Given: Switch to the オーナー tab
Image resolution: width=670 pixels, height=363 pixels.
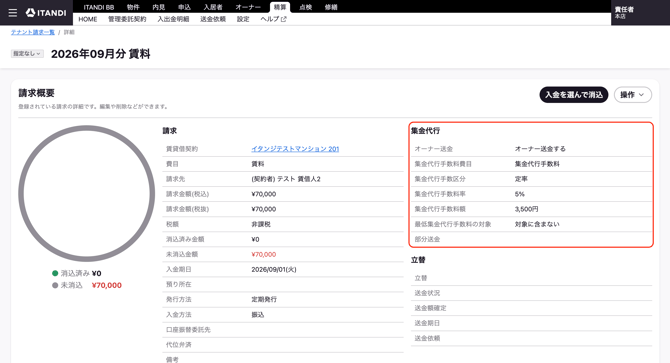Looking at the screenshot, I should click(x=248, y=7).
